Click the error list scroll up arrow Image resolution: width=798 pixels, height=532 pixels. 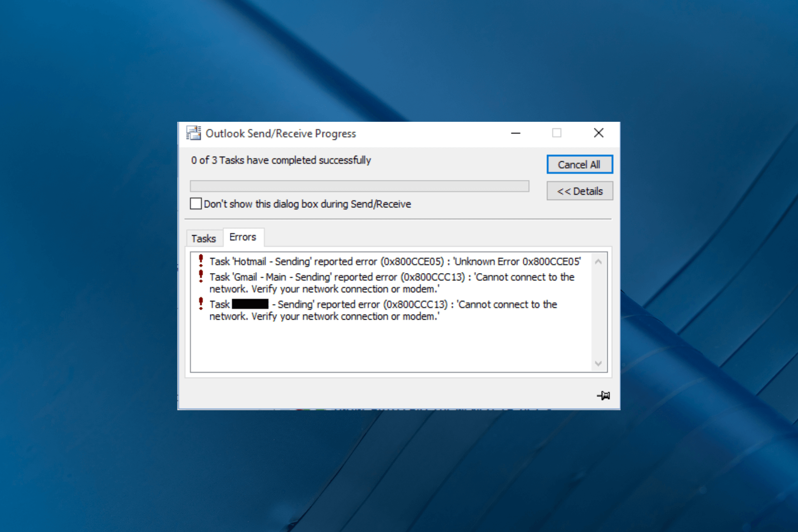pos(598,261)
